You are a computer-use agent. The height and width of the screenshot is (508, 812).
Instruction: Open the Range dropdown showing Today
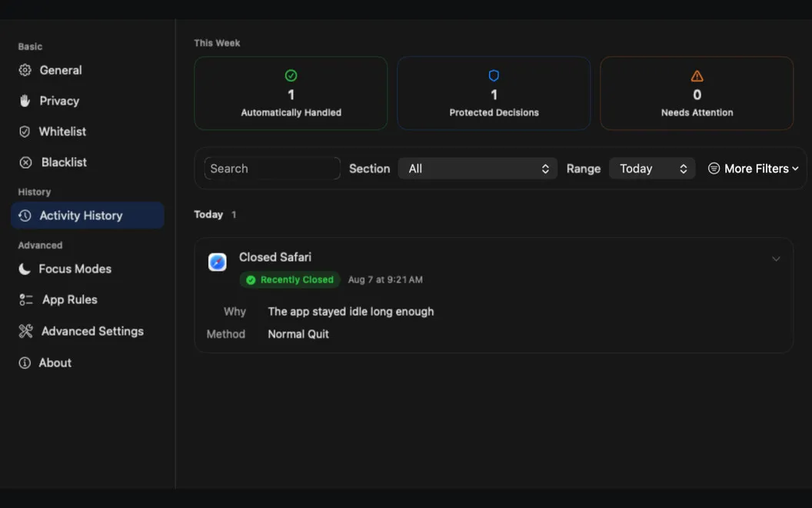[652, 169]
